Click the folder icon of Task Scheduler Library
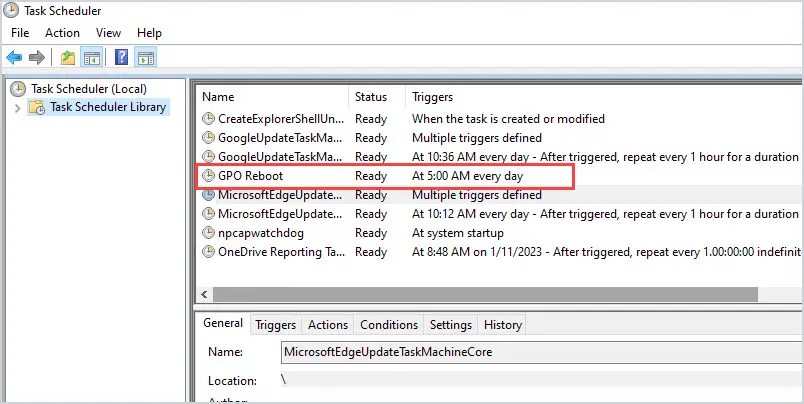This screenshot has width=804, height=404. (36, 107)
